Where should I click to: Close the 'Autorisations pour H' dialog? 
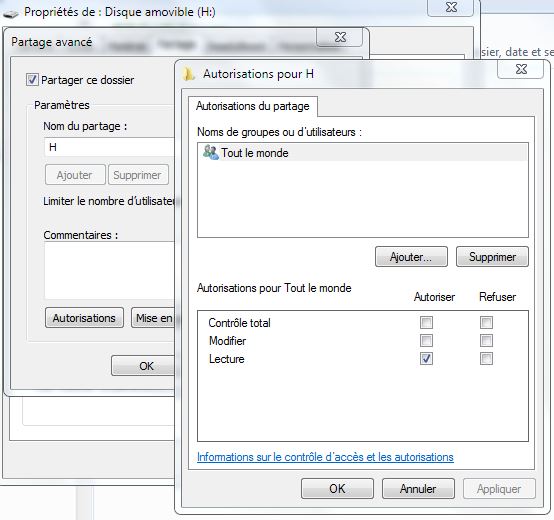point(520,69)
